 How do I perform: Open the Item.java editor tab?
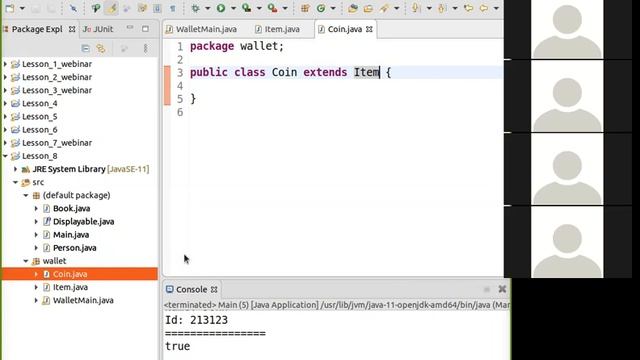point(278,29)
